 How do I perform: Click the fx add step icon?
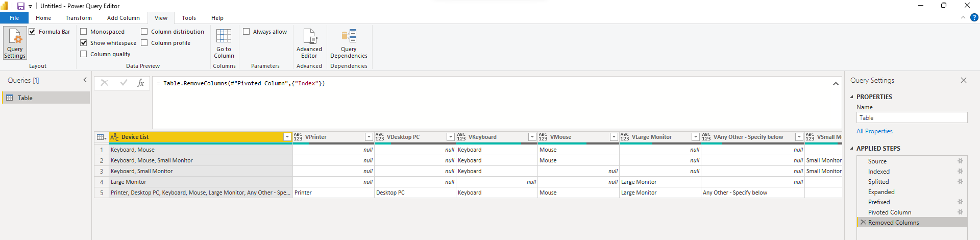click(141, 83)
